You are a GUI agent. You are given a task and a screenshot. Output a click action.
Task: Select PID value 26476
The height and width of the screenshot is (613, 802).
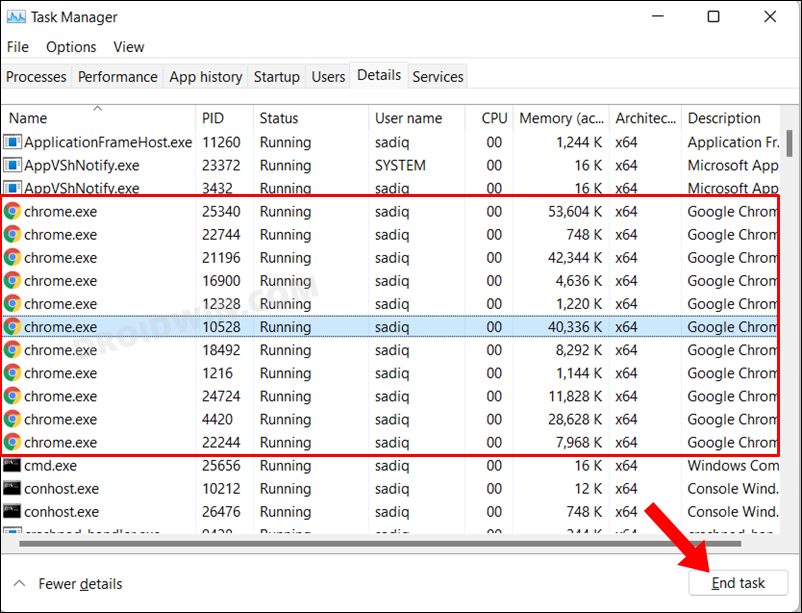221,511
